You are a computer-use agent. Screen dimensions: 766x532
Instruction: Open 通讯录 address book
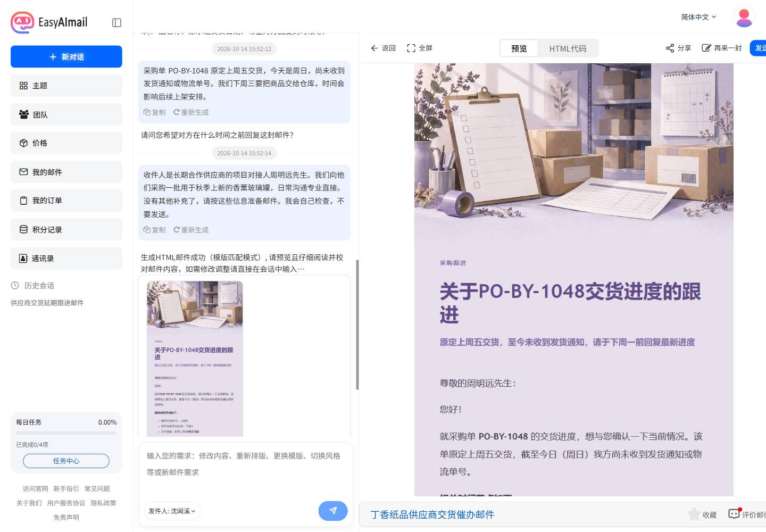66,258
